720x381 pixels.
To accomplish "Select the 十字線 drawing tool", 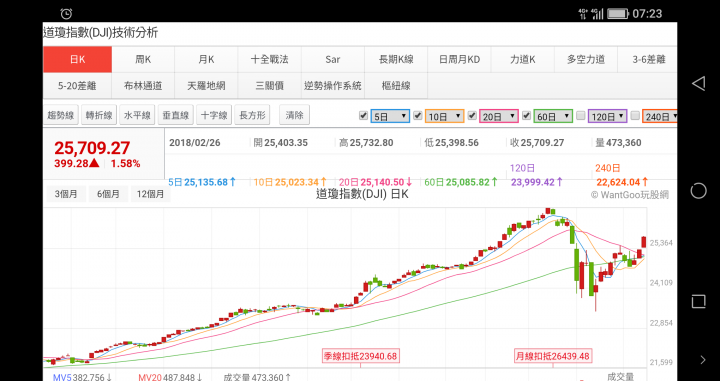I will [214, 115].
